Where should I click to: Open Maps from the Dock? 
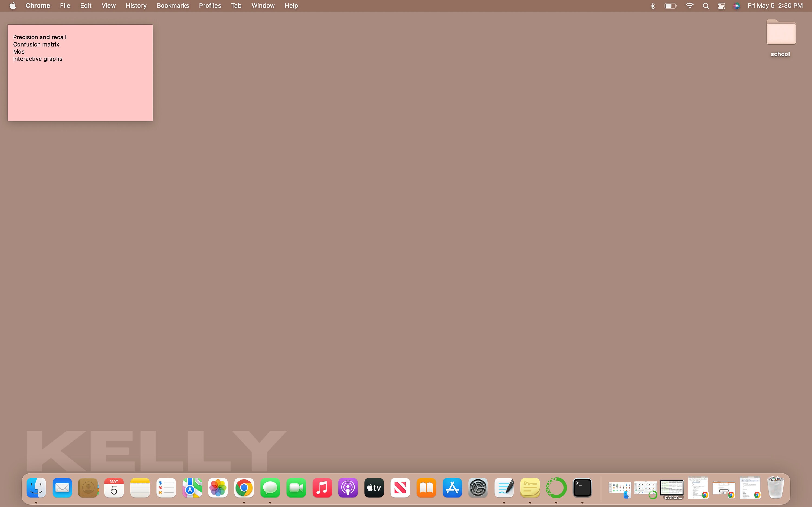pyautogui.click(x=192, y=488)
